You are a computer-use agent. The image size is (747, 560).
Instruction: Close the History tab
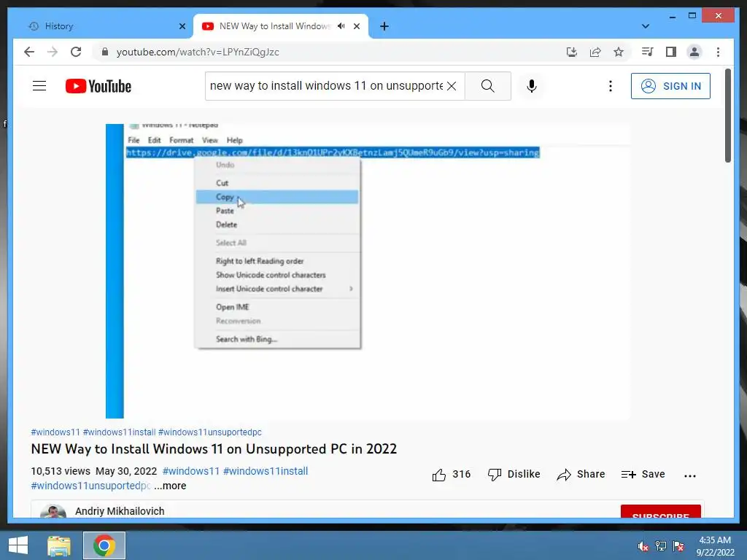pyautogui.click(x=182, y=26)
